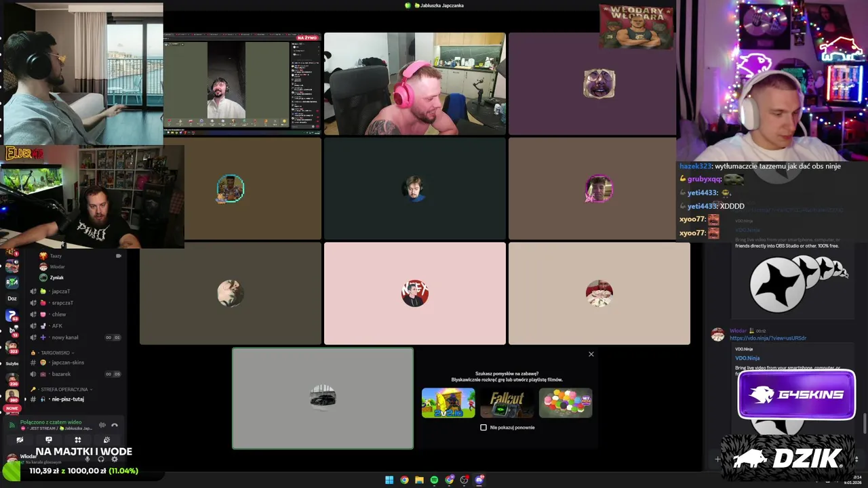Screen dimensions: 868x488
Task: Open Wlodar's avatar in chat message
Action: [717, 335]
